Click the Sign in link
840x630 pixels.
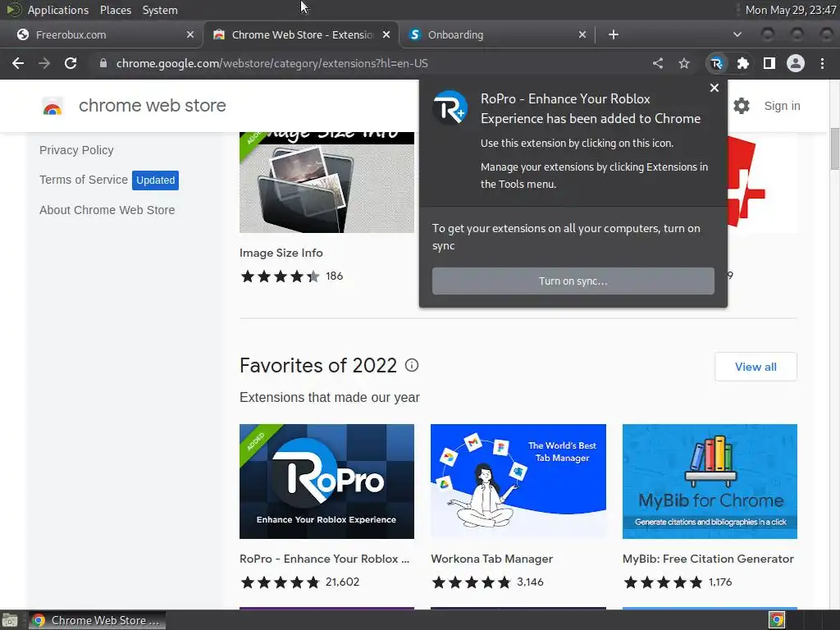[x=782, y=106]
